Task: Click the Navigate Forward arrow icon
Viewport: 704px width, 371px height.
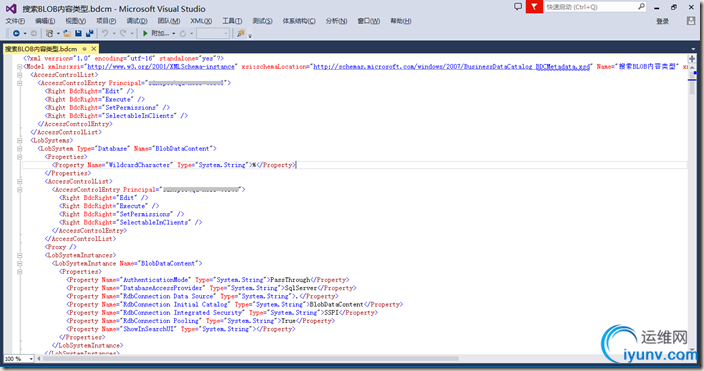Action: [34, 33]
